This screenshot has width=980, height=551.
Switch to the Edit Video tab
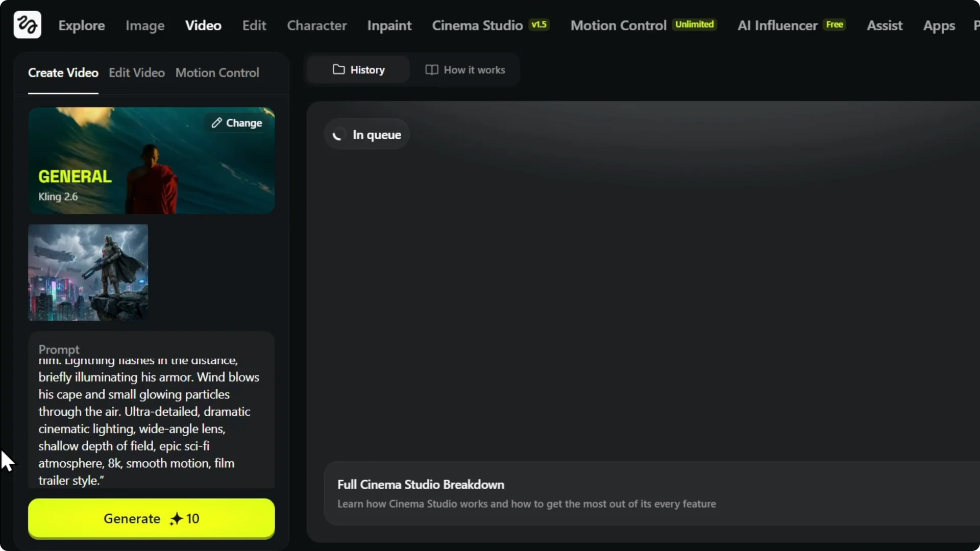tap(136, 73)
